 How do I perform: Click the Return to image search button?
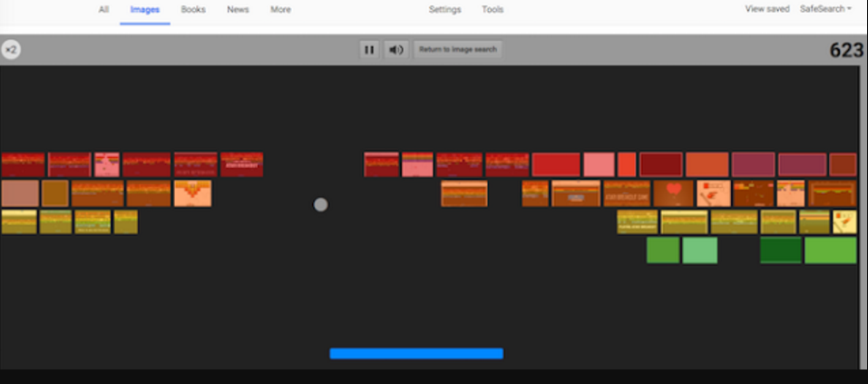pyautogui.click(x=458, y=49)
